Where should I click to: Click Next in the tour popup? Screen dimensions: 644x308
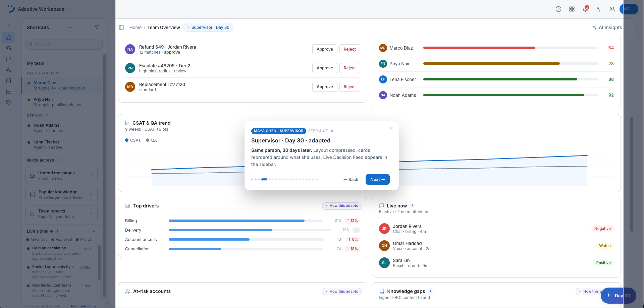tap(378, 179)
